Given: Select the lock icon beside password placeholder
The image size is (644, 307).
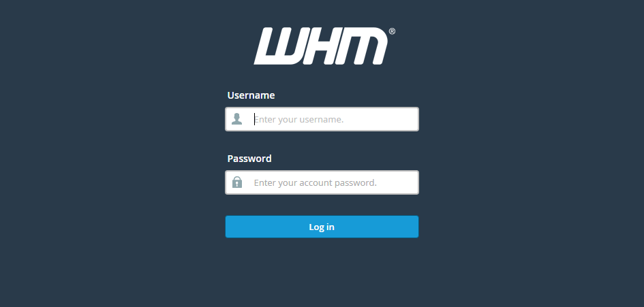Looking at the screenshot, I should tap(237, 182).
